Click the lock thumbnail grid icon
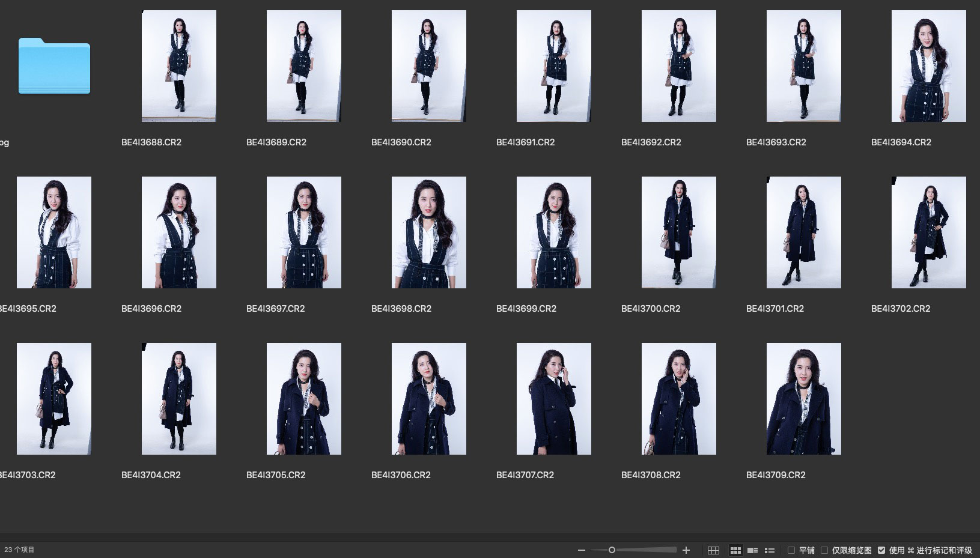This screenshot has width=980, height=558. (713, 550)
